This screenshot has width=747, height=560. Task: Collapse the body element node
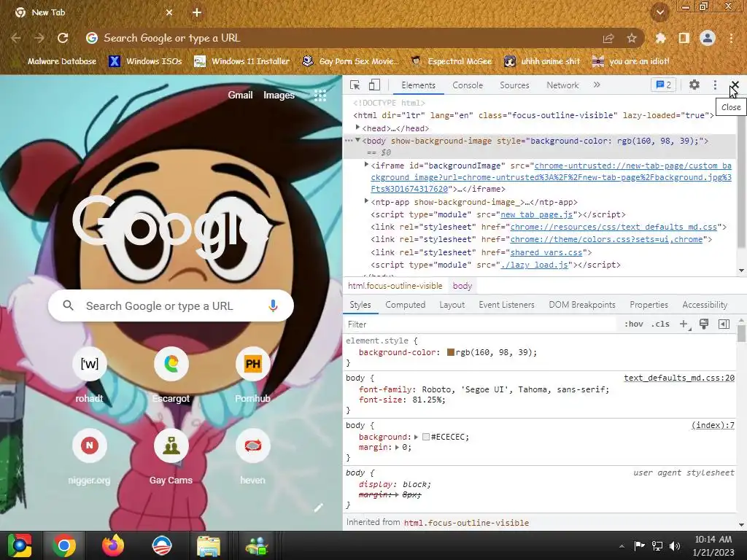tap(357, 140)
